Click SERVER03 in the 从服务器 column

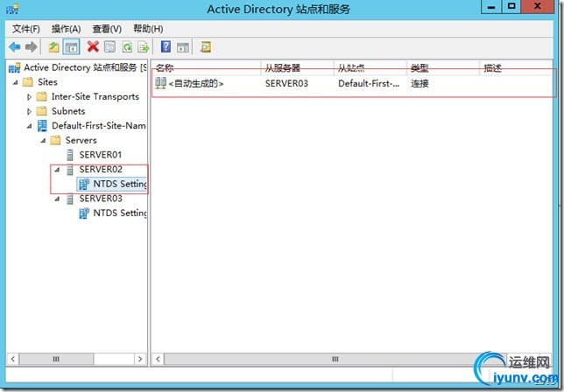pos(286,83)
